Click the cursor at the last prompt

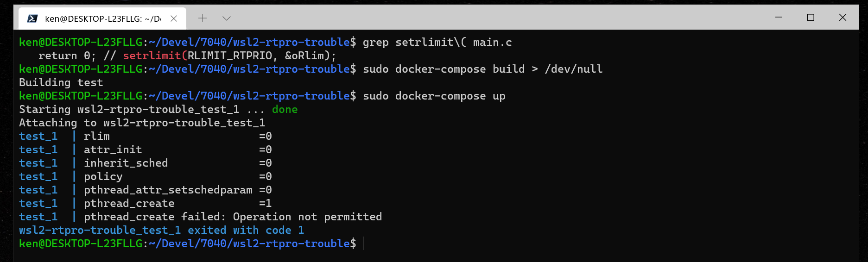pyautogui.click(x=363, y=243)
